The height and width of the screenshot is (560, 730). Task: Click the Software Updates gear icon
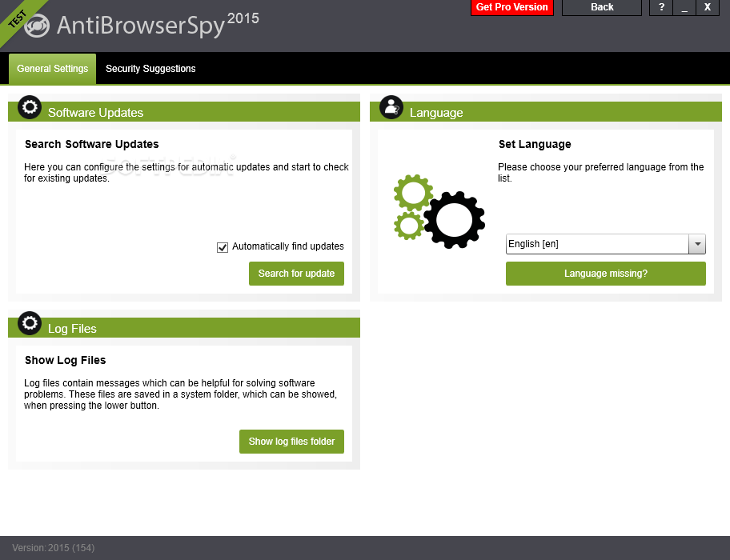(30, 107)
